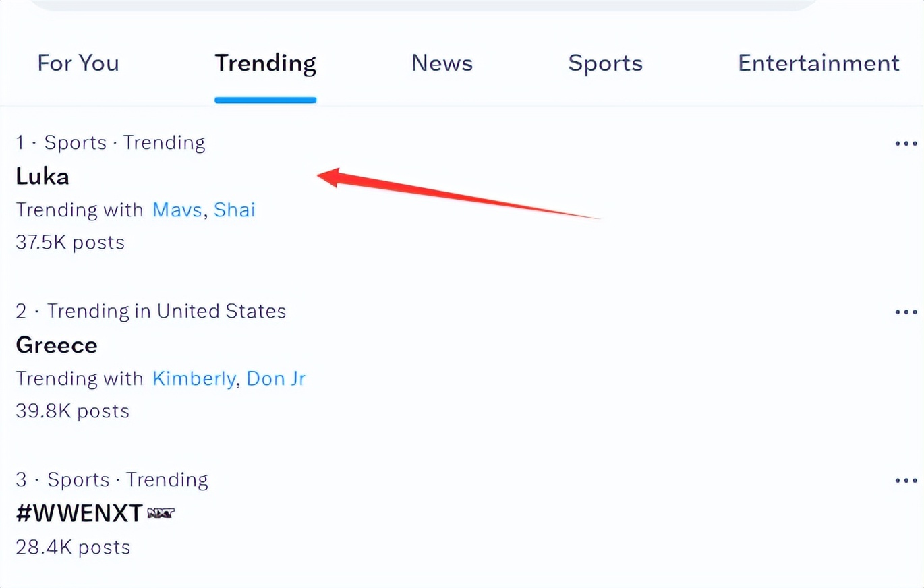Open more options for #WWENXT trend
Image resolution: width=924 pixels, height=588 pixels.
[906, 480]
